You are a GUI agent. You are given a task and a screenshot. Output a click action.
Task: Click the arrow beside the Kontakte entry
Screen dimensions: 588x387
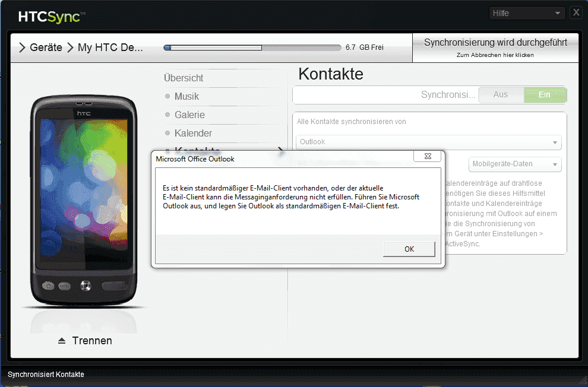280,151
